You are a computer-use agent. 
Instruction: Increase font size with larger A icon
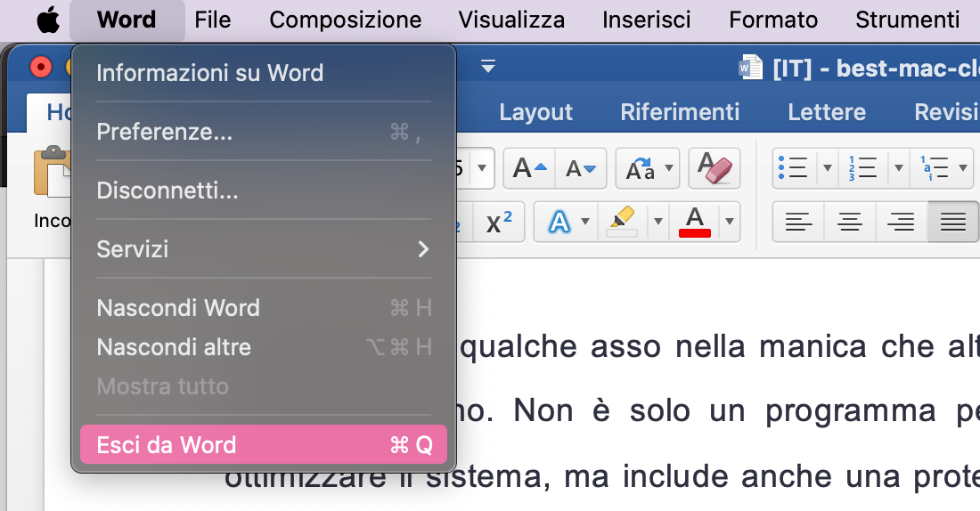point(529,168)
